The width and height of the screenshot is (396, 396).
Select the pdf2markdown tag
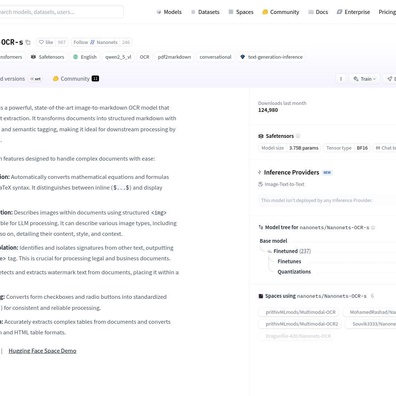click(x=174, y=57)
